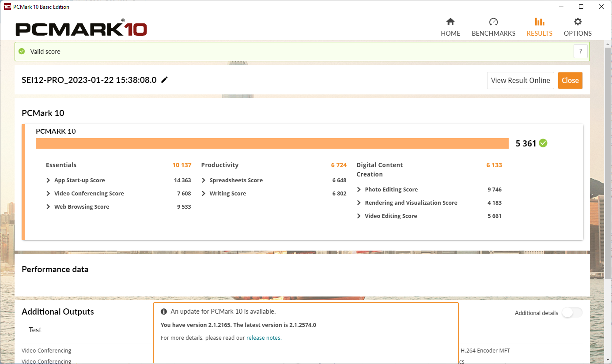The height and width of the screenshot is (364, 612).
Task: Open the Benchmarks gauge icon
Action: click(x=494, y=22)
